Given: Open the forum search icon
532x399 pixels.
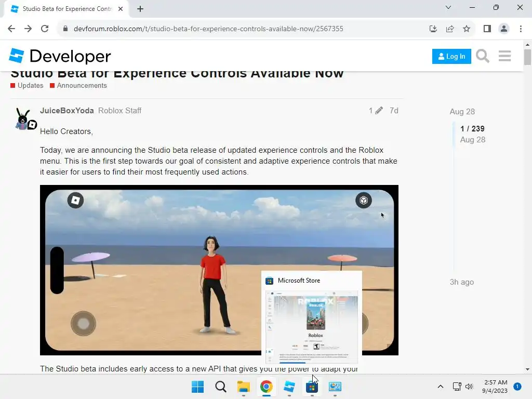Looking at the screenshot, I should [483, 56].
